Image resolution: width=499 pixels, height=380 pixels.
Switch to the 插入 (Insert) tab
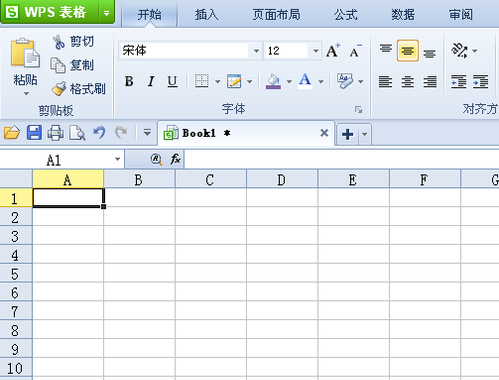[206, 15]
